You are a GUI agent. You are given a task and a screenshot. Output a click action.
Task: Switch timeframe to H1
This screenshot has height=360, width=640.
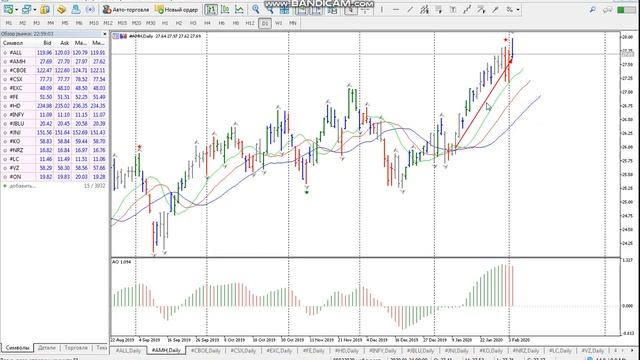[165, 23]
